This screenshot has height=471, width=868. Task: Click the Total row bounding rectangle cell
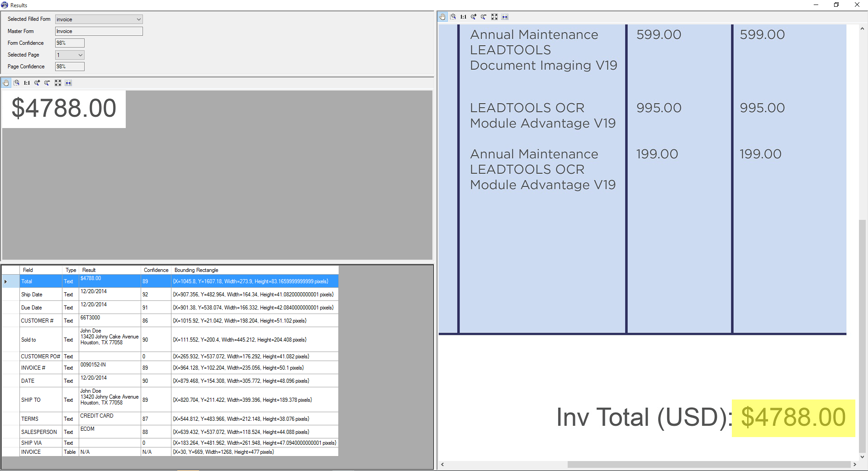point(255,281)
